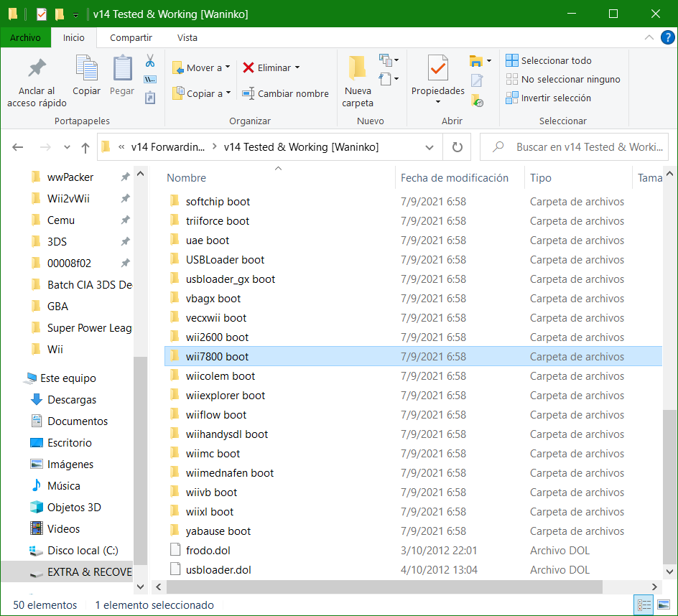Viewport: 678px width, 616px height.
Task: Click the Back navigation arrow
Action: click(18, 147)
